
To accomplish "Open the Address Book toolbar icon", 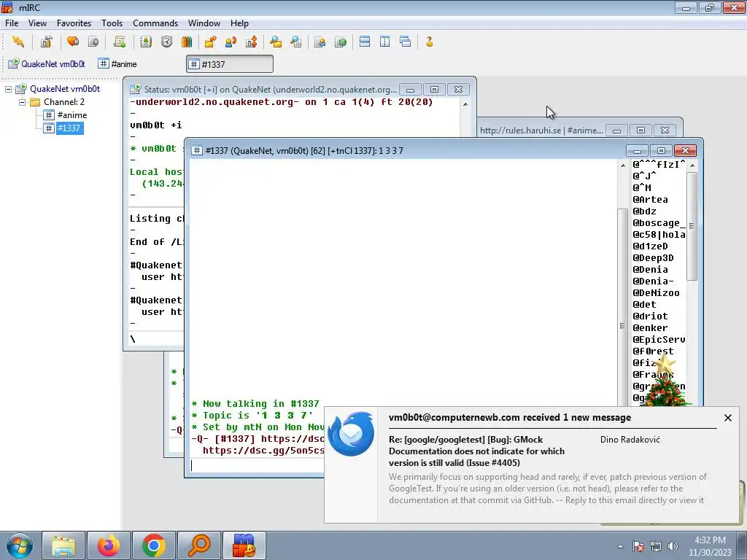I will pos(146,42).
